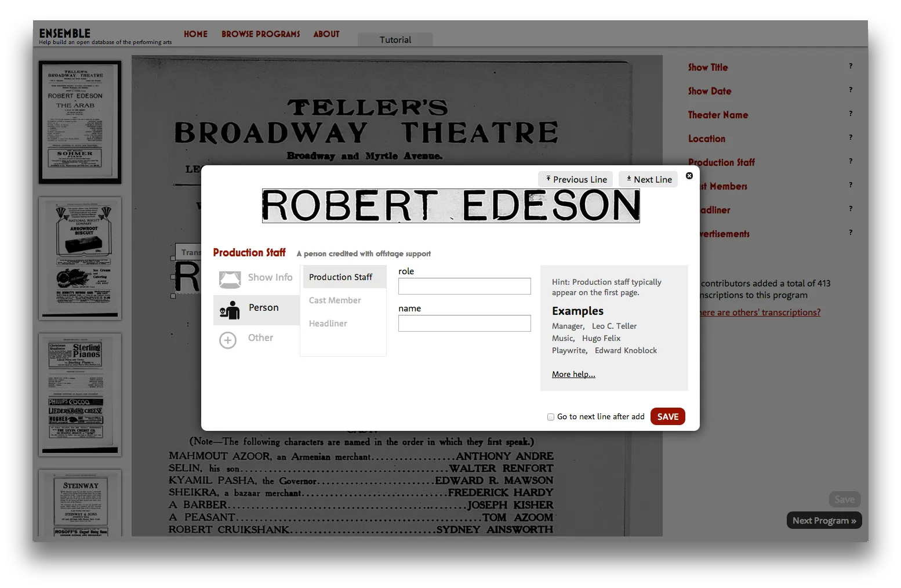Close the transcription popup with the X icon
The height and width of the screenshot is (588, 901).
(x=689, y=176)
